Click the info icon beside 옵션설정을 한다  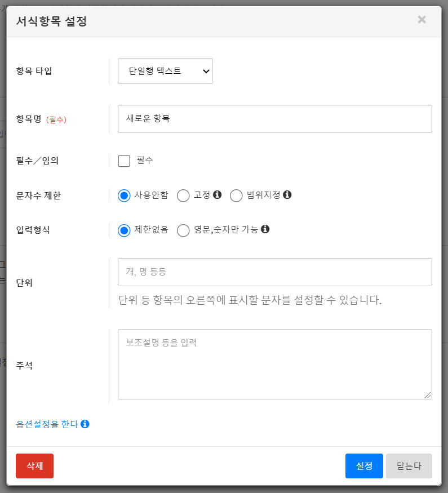click(x=85, y=424)
